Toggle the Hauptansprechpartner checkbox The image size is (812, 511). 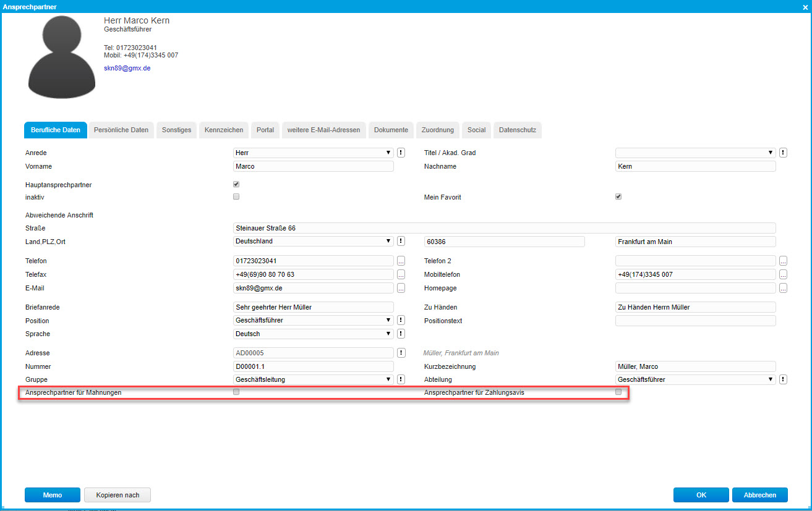(x=236, y=184)
